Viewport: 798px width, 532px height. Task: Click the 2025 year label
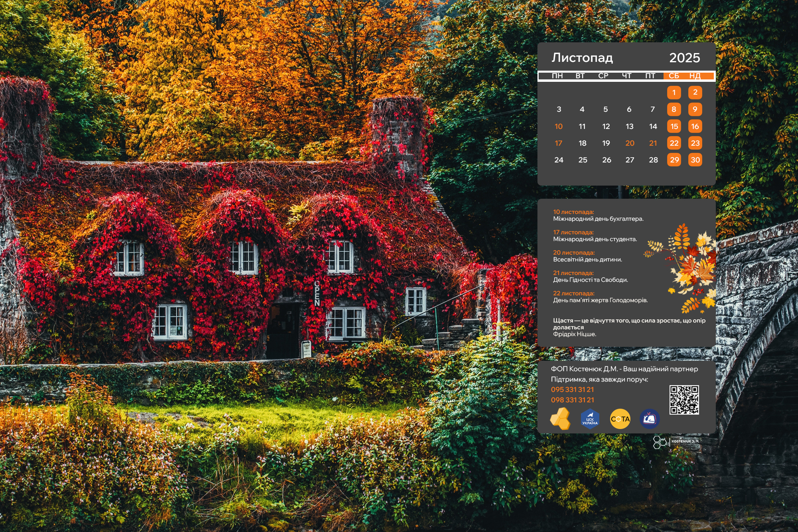[x=684, y=58]
